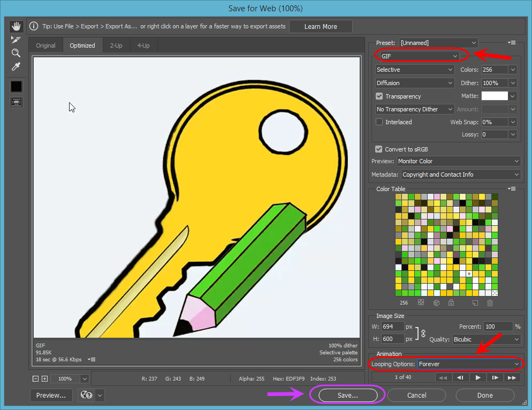Uncheck the Transparency checkbox
This screenshot has height=410, width=532.
pos(379,96)
